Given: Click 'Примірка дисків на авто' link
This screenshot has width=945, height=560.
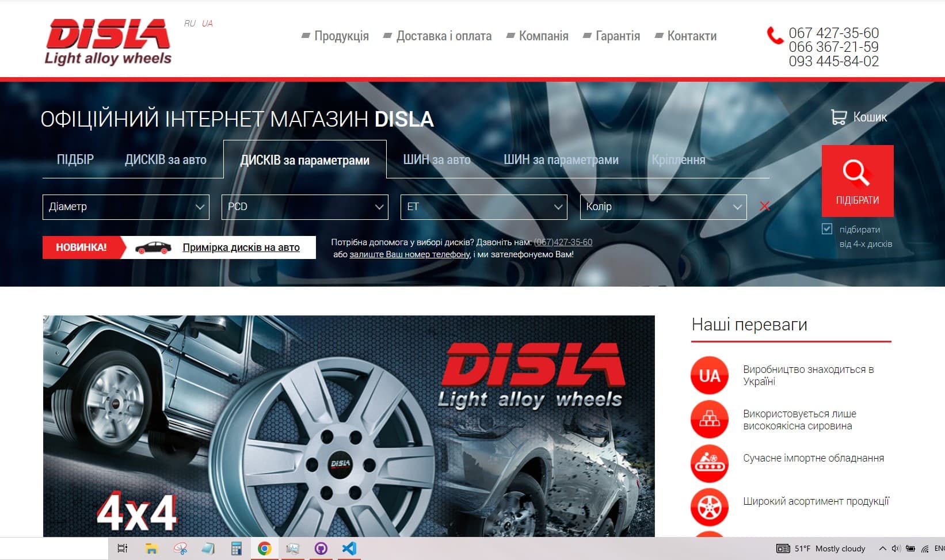Looking at the screenshot, I should coord(241,247).
